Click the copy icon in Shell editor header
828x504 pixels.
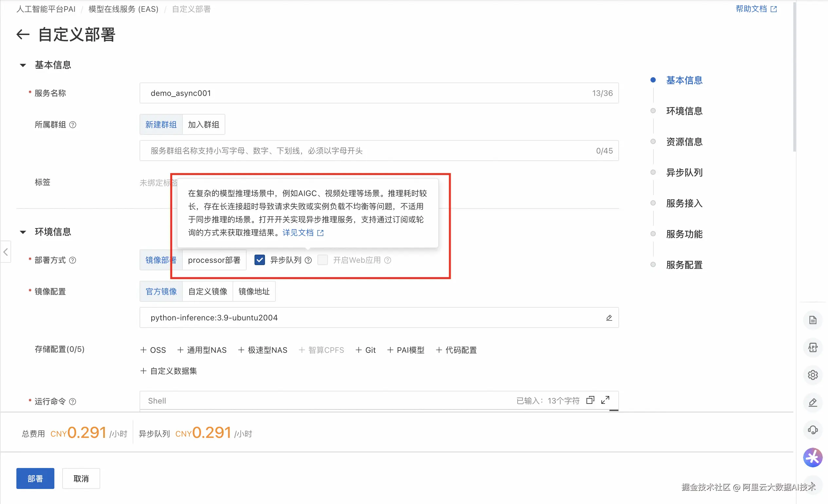click(x=590, y=400)
